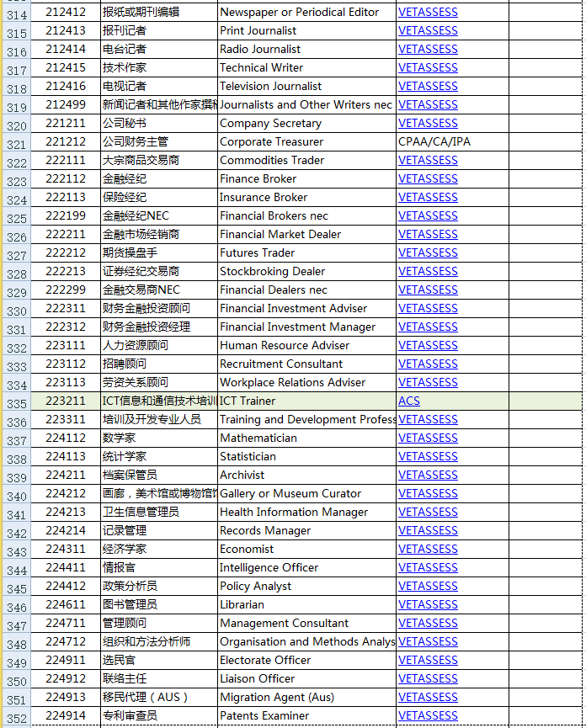Select row header 321
This screenshot has height=728, width=586.
tap(16, 142)
